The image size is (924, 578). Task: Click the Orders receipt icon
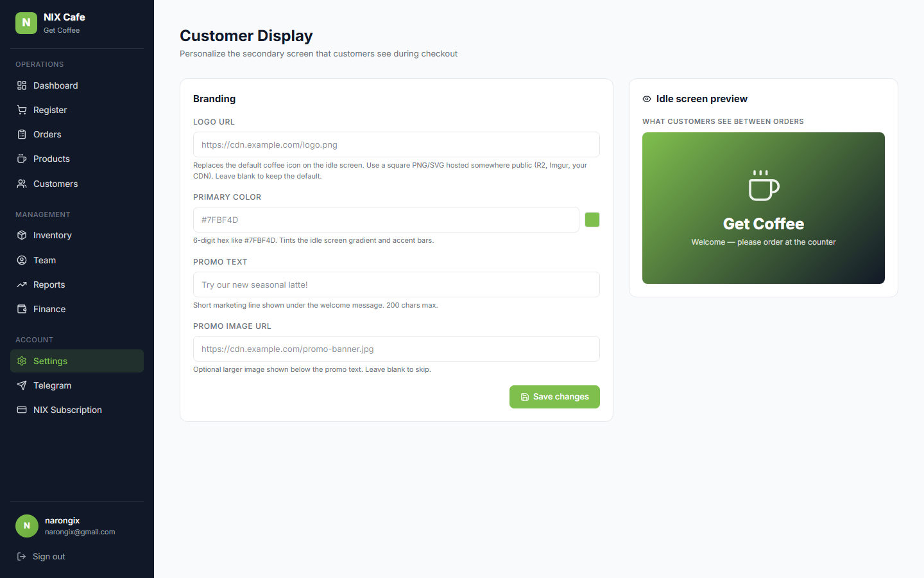21,134
